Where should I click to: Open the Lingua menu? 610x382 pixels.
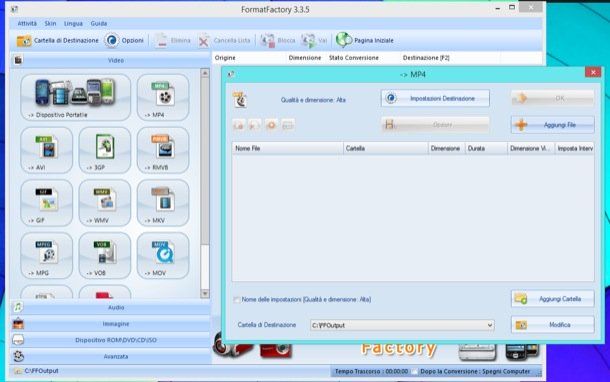(x=73, y=23)
